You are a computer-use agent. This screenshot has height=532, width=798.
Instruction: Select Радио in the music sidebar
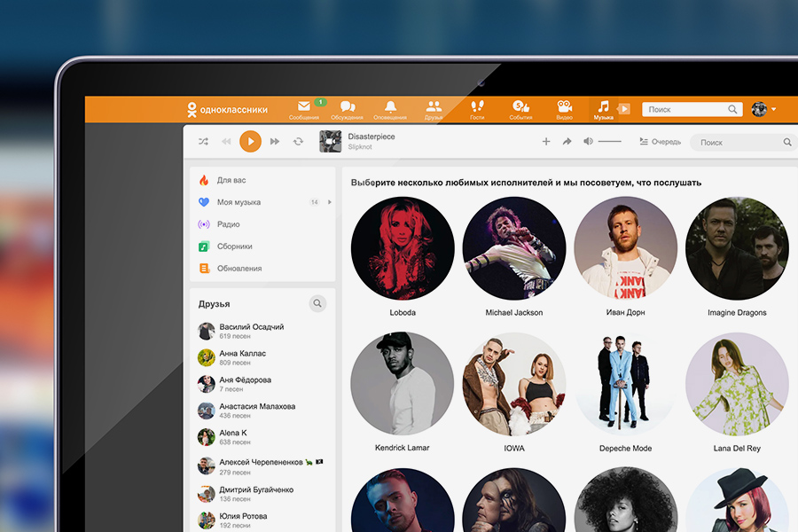click(228, 224)
